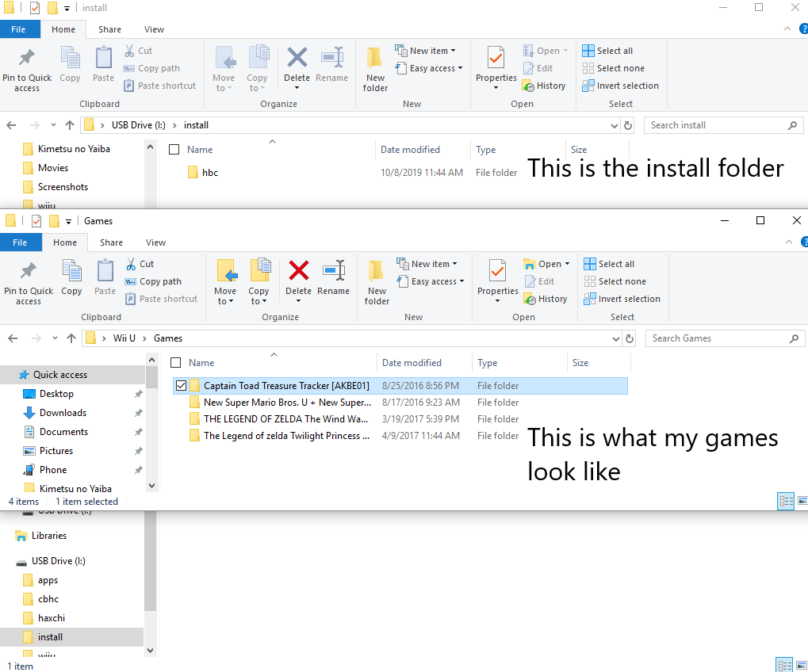Go back in the install window

[11, 125]
